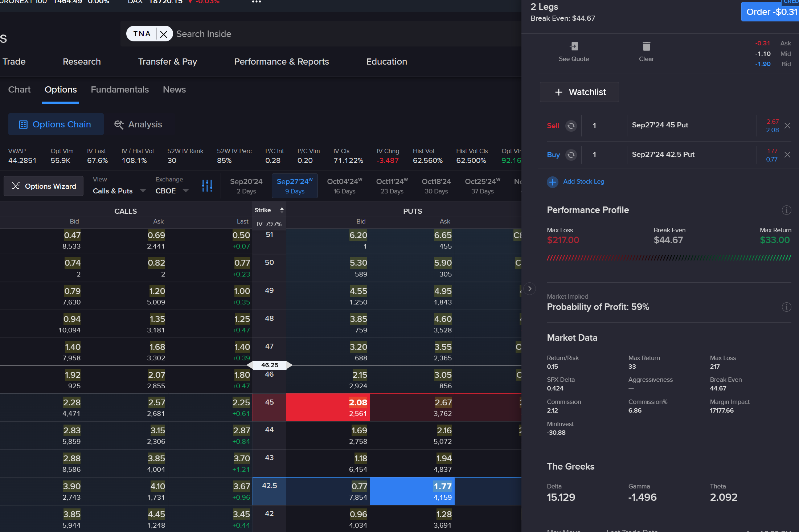This screenshot has height=532, width=799.
Task: Select the Sep20'24 expiration tab
Action: 246,186
